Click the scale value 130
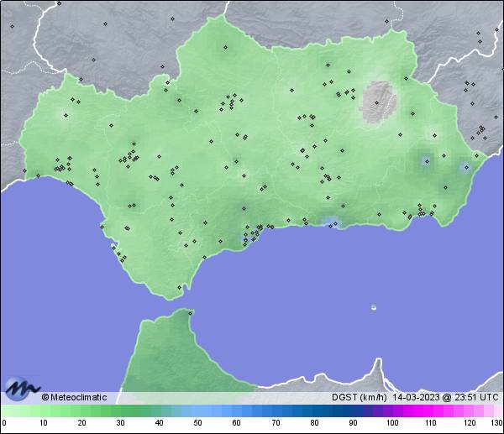Image resolution: width=504 pixels, height=434 pixels. pyautogui.click(x=497, y=422)
